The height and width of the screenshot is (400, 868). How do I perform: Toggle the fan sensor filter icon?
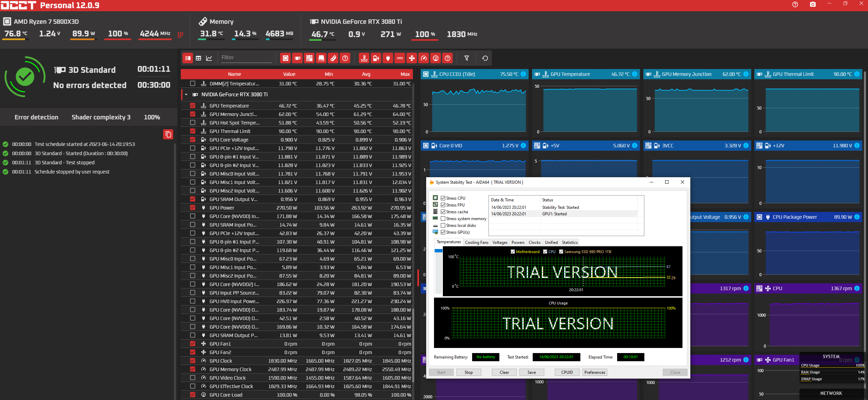point(412,58)
